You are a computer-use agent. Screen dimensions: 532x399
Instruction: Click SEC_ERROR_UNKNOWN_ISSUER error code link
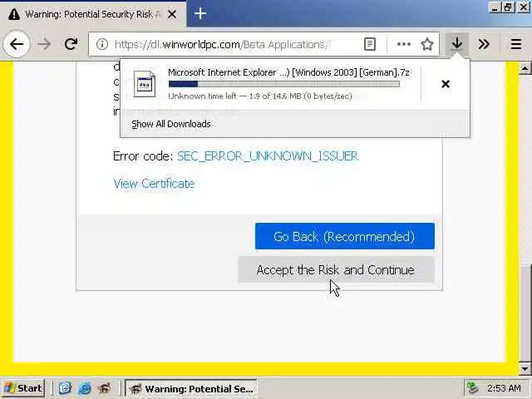pyautogui.click(x=268, y=156)
